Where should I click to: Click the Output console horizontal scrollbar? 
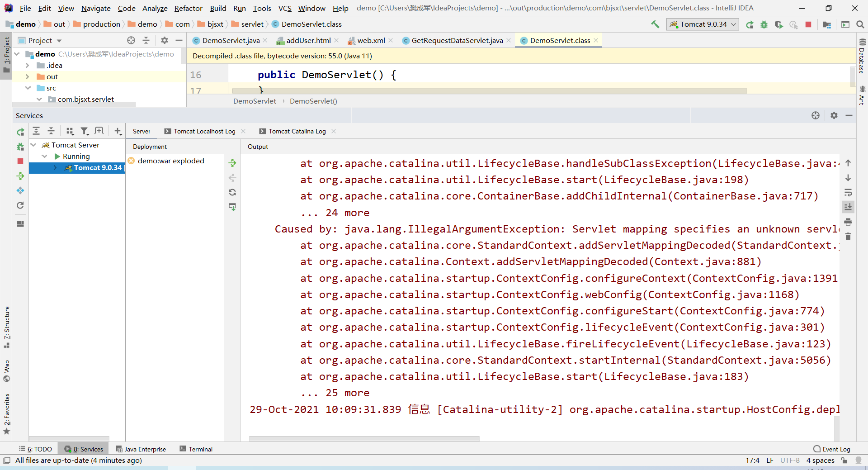pos(364,438)
